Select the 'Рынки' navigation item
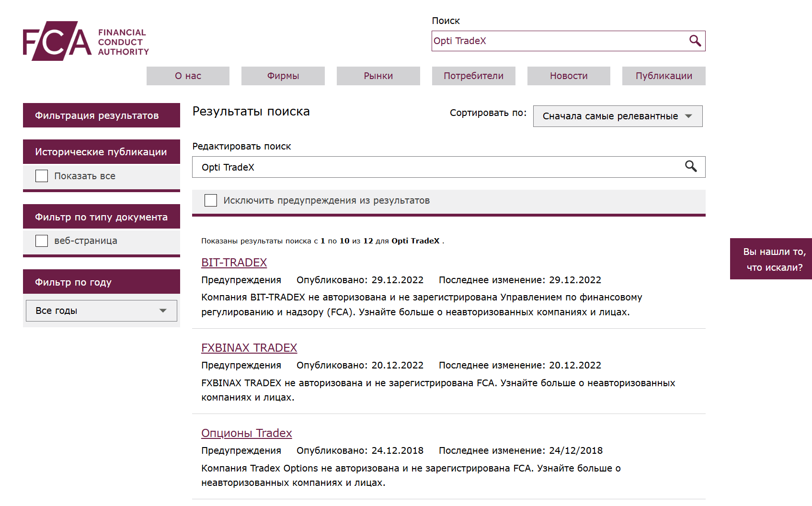 (378, 76)
